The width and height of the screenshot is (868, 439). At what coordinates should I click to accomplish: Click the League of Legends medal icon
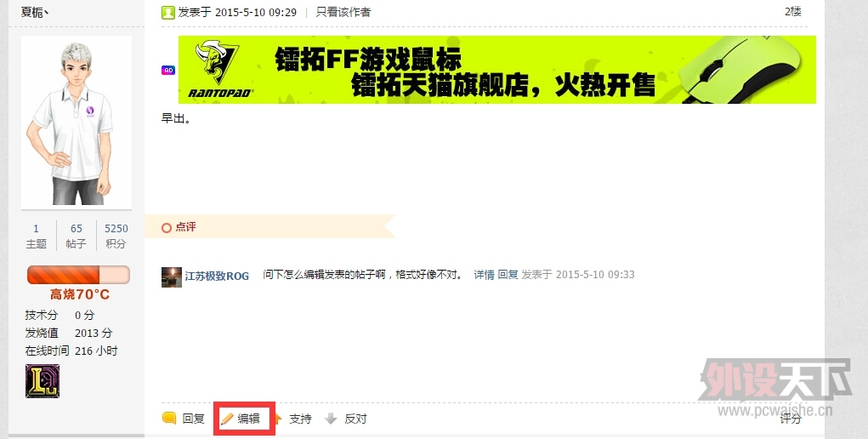point(43,381)
